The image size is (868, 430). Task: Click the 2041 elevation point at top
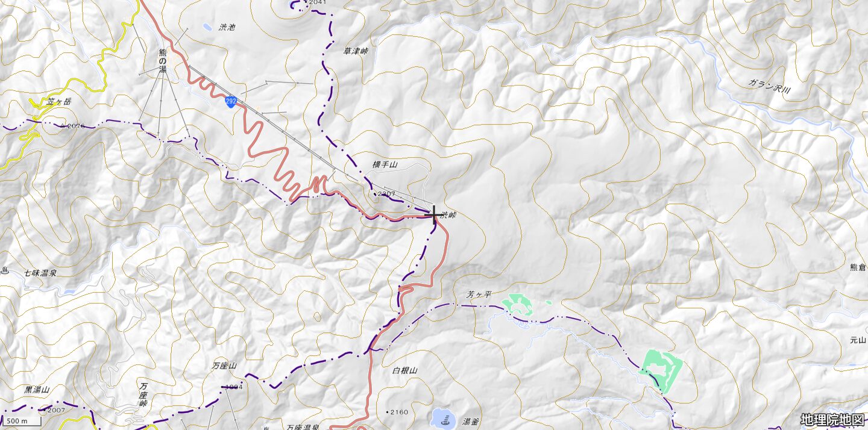coord(317,2)
